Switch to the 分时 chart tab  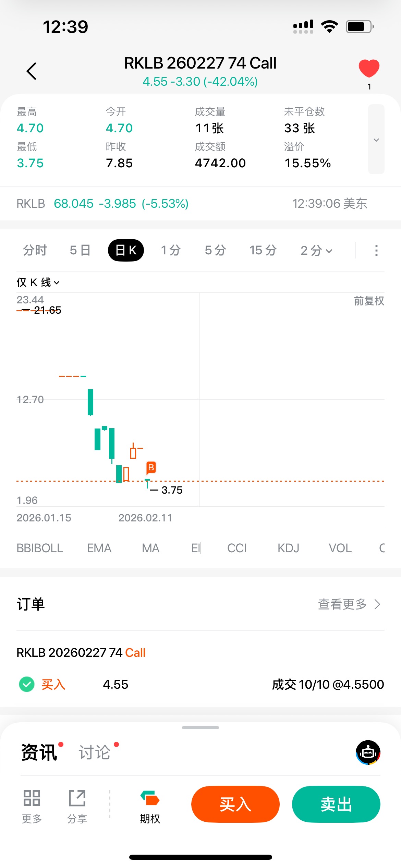[35, 251]
